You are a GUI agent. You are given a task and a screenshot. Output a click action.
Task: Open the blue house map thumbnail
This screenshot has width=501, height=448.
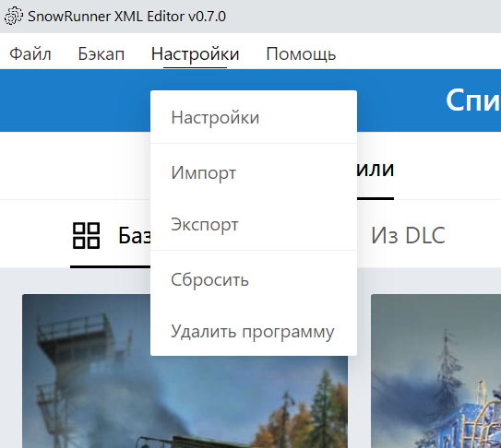[x=435, y=371]
